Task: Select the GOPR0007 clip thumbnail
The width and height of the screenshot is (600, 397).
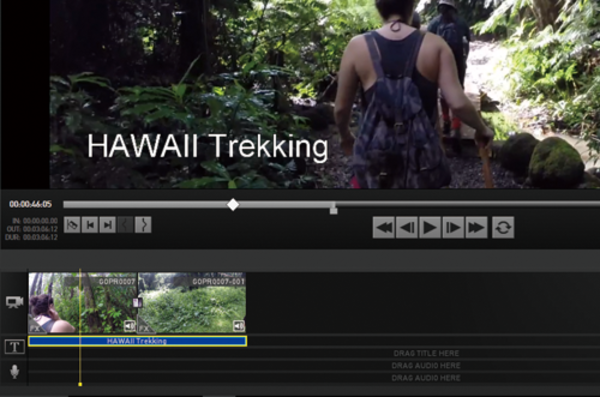Action: (83, 302)
